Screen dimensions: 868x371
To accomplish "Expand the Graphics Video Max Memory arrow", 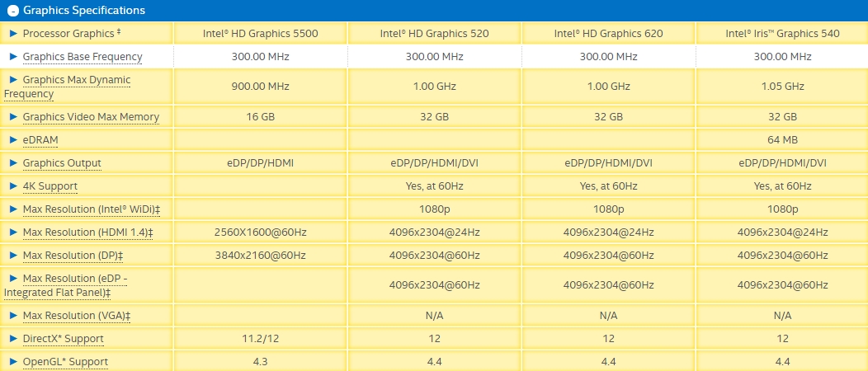I will [x=14, y=117].
